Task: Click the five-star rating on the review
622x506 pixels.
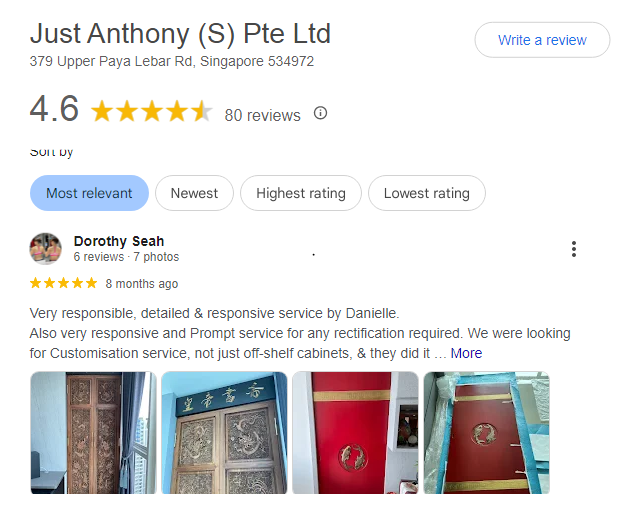Action: click(x=64, y=283)
